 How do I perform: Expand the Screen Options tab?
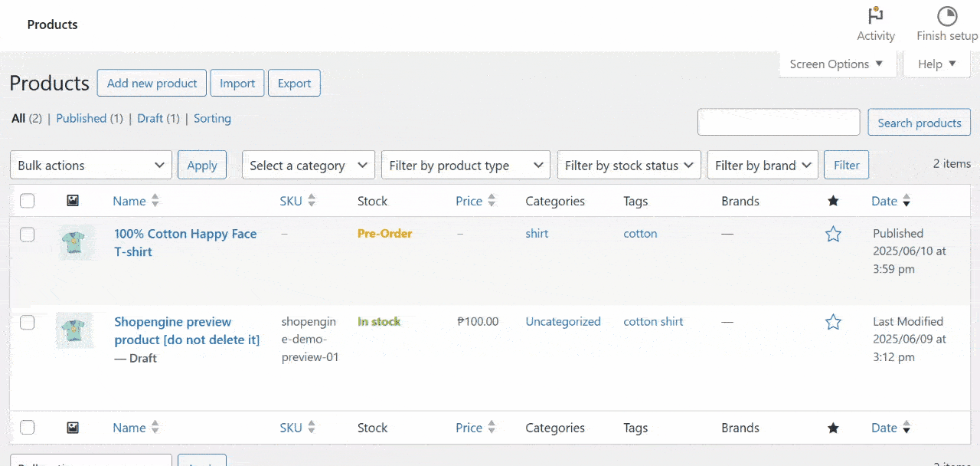pos(836,64)
